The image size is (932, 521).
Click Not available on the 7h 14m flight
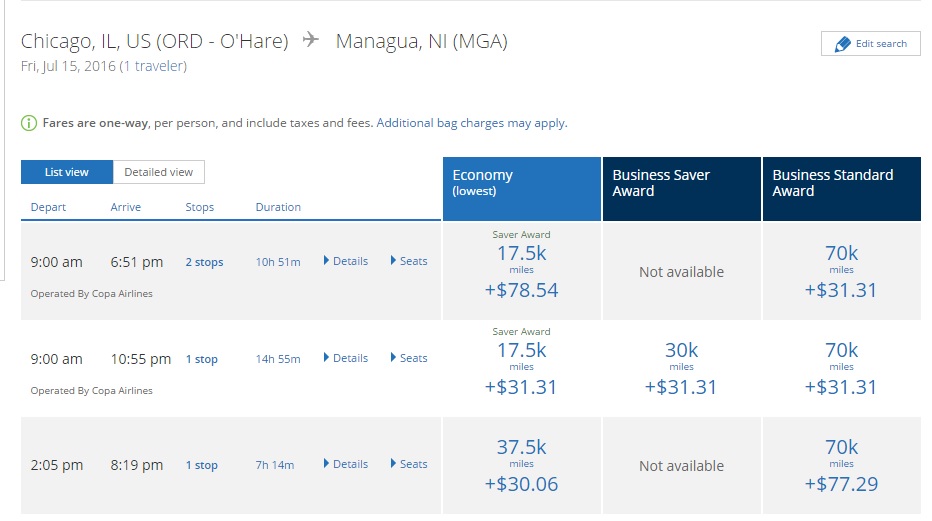682,466
